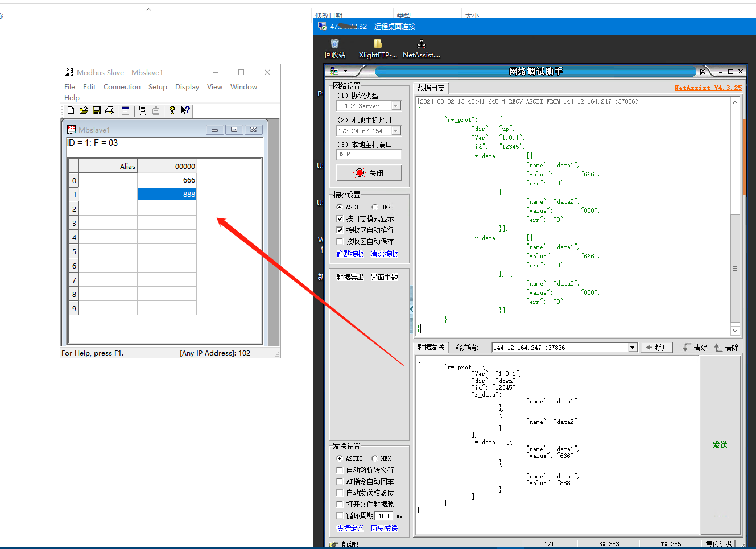756x549 pixels.
Task: Select HEX radio button in receive settings
Action: tap(375, 207)
